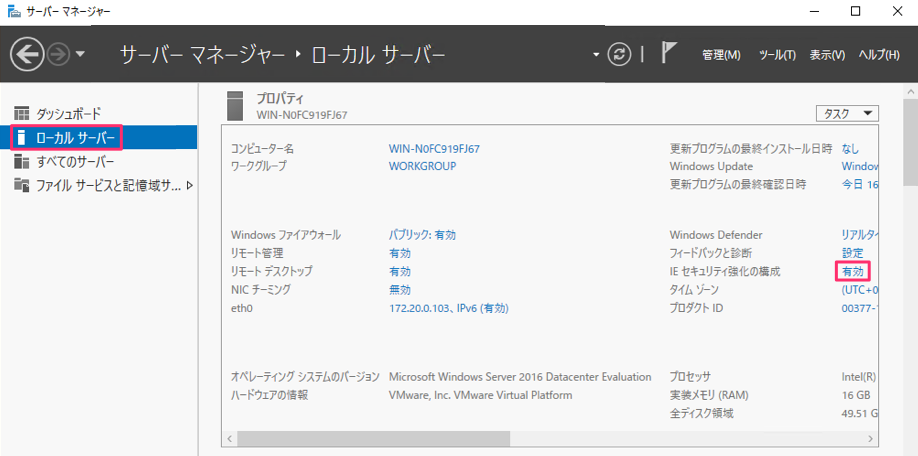Click the horizontal scrollbar right arrow
The image size is (918, 456).
coord(872,438)
